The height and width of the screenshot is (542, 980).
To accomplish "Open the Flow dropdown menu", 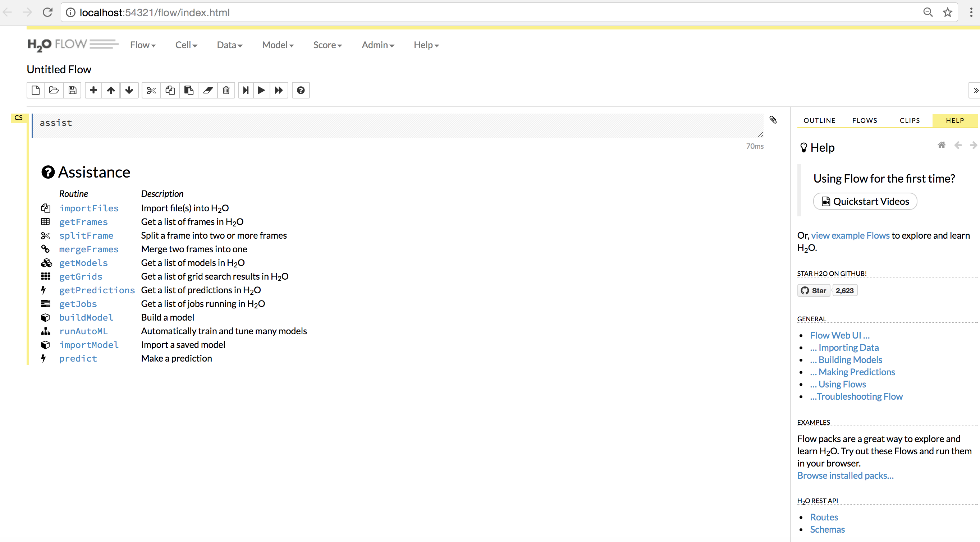I will point(143,45).
